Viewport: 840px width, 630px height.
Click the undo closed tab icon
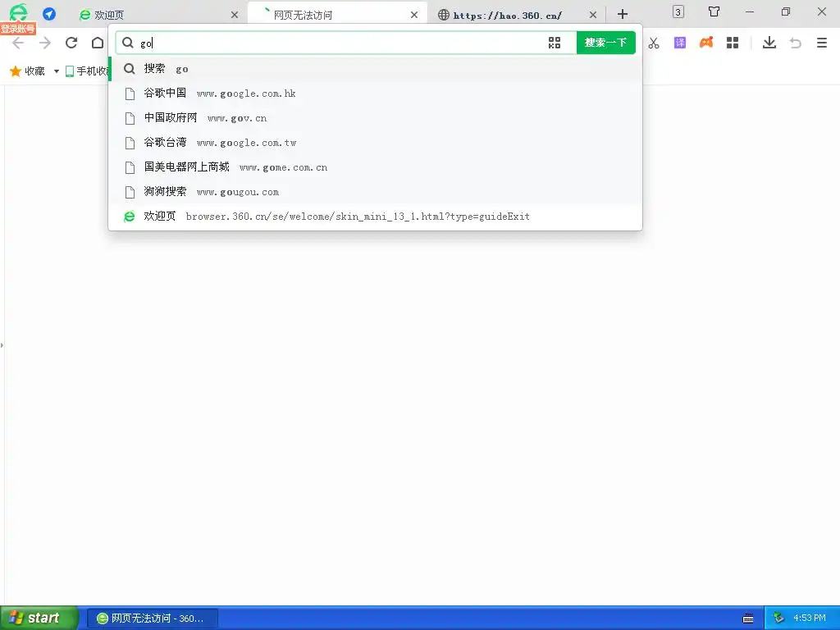pos(796,43)
